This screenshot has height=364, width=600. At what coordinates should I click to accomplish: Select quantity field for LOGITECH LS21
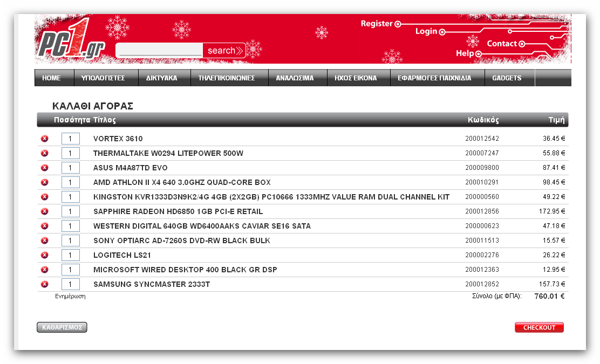point(70,255)
